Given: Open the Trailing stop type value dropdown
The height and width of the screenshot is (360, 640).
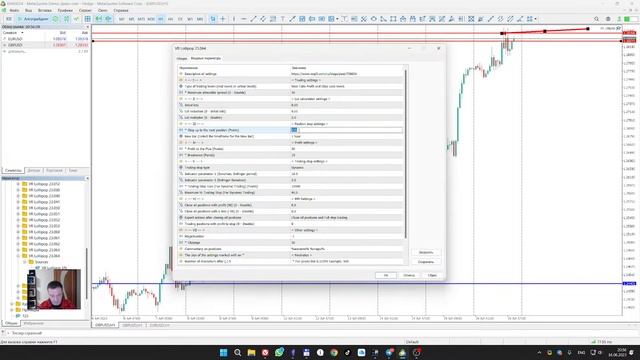Looking at the screenshot, I should pos(346,167).
